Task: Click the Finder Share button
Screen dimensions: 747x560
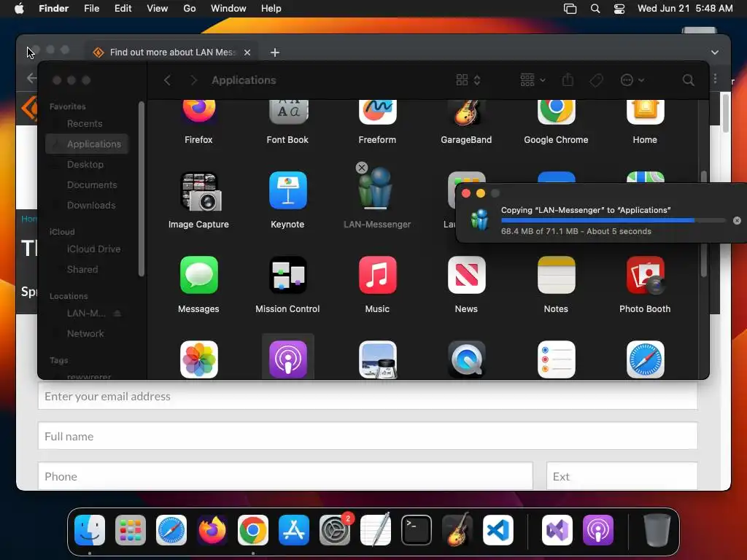Action: coord(568,80)
